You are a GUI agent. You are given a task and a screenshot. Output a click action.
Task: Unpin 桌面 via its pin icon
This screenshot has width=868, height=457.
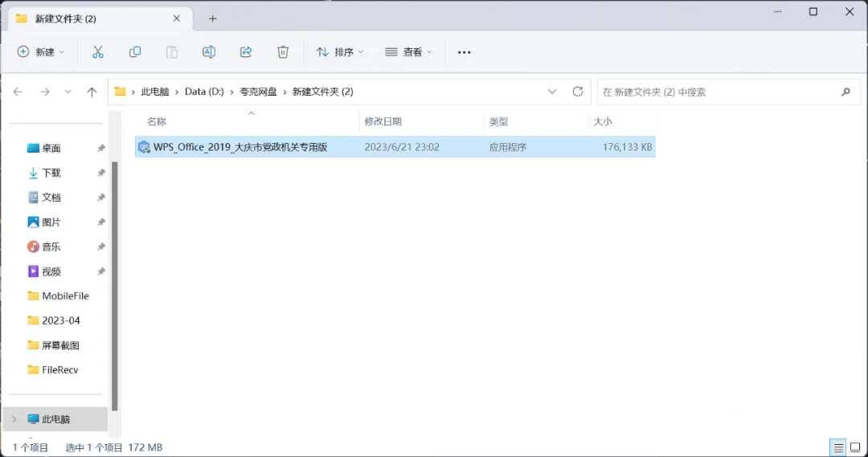coord(100,149)
